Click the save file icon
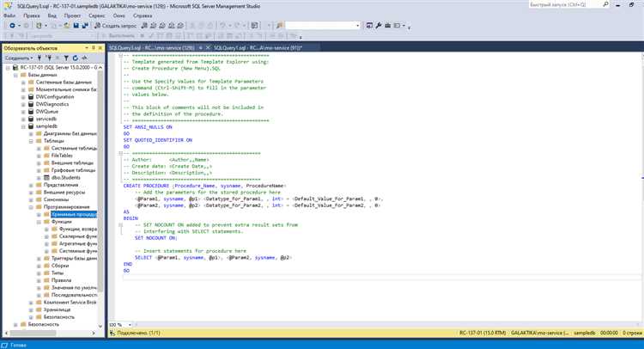 pos(76,26)
